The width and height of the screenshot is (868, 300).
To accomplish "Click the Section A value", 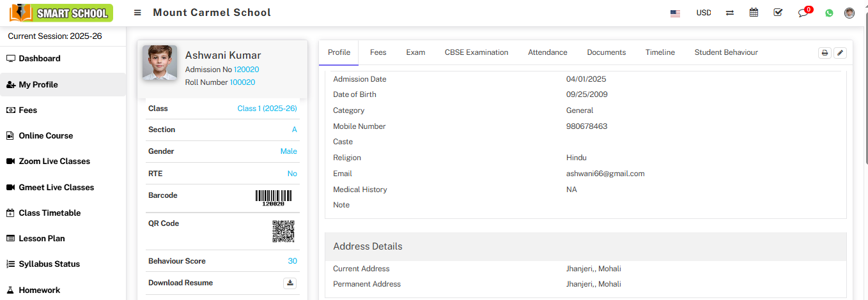I will [295, 130].
